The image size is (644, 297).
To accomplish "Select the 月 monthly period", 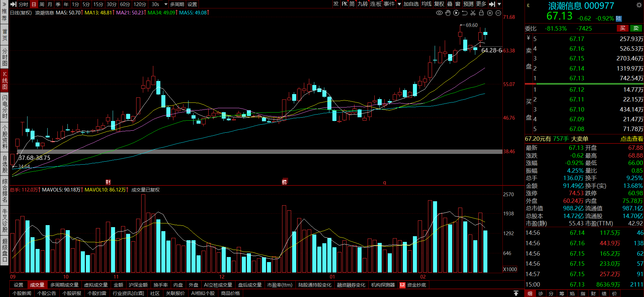I will click(x=50, y=4).
